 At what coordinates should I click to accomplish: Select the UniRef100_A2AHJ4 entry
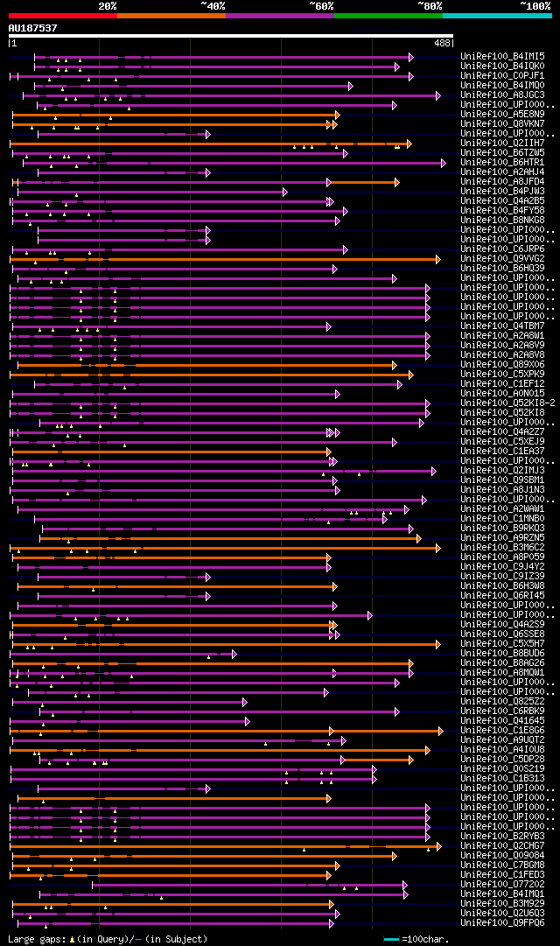tap(502, 172)
